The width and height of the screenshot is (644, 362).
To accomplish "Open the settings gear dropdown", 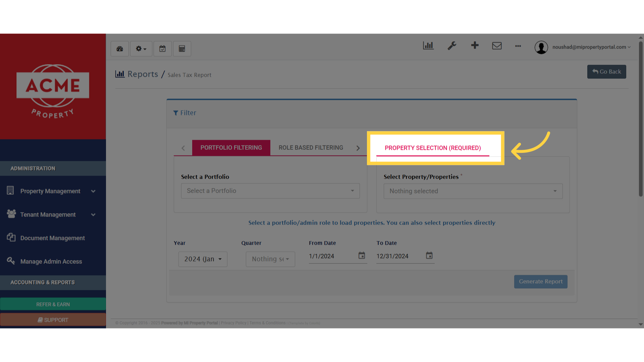I will click(x=141, y=49).
